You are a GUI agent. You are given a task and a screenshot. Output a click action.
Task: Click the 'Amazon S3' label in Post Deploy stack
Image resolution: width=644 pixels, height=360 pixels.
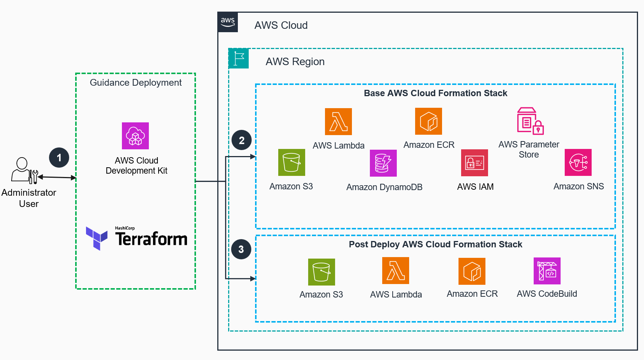tap(321, 295)
